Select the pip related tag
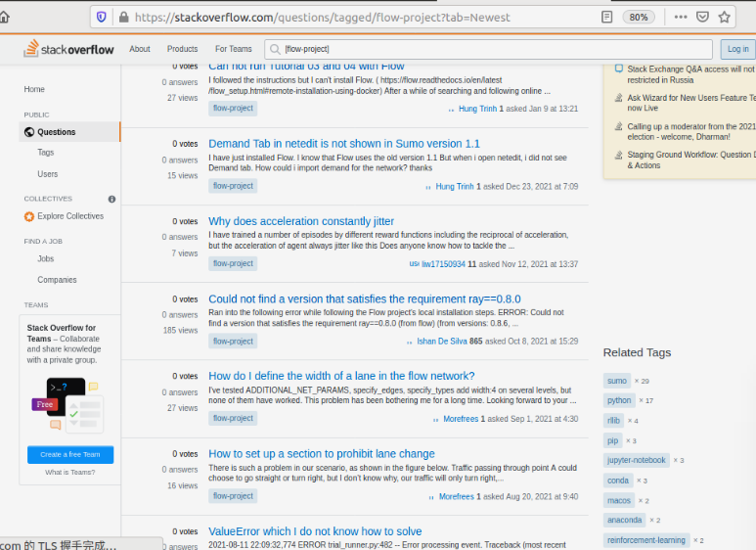The image size is (756, 550). pos(612,440)
